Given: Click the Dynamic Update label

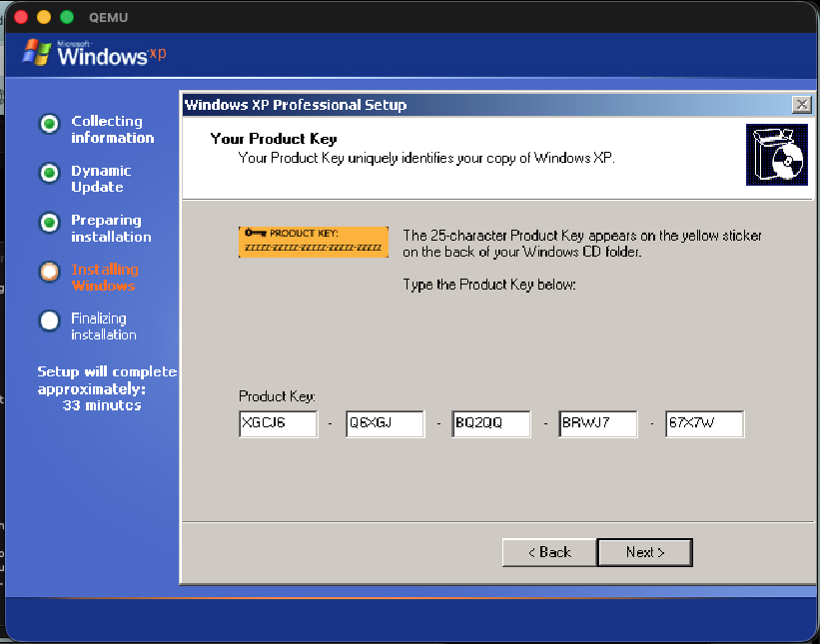Looking at the screenshot, I should point(101,179).
